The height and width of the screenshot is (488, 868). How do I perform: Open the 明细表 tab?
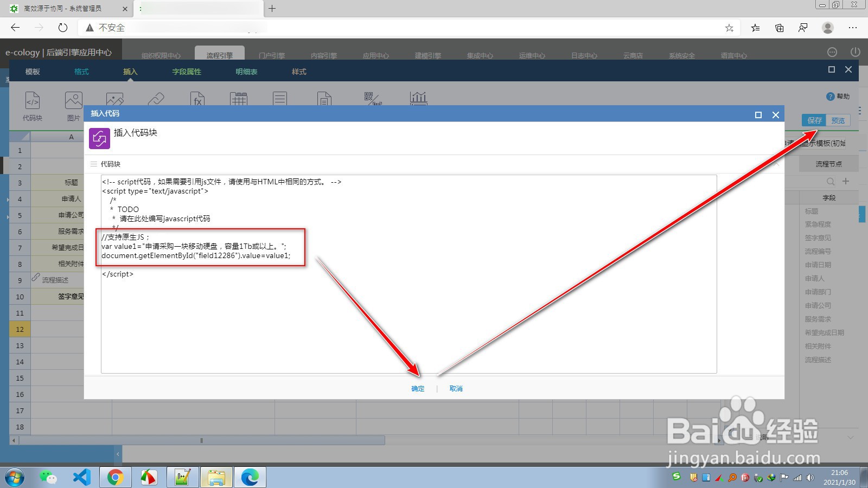(246, 72)
